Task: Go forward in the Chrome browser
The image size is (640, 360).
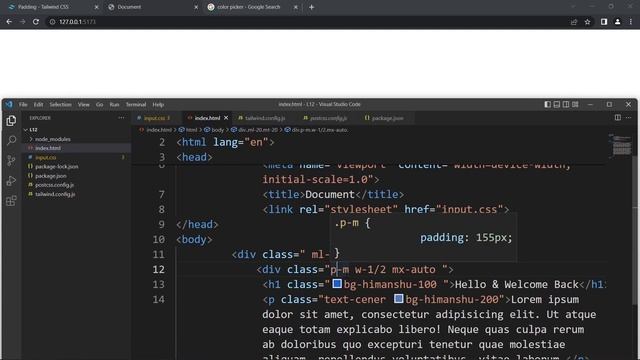Action: click(22, 22)
